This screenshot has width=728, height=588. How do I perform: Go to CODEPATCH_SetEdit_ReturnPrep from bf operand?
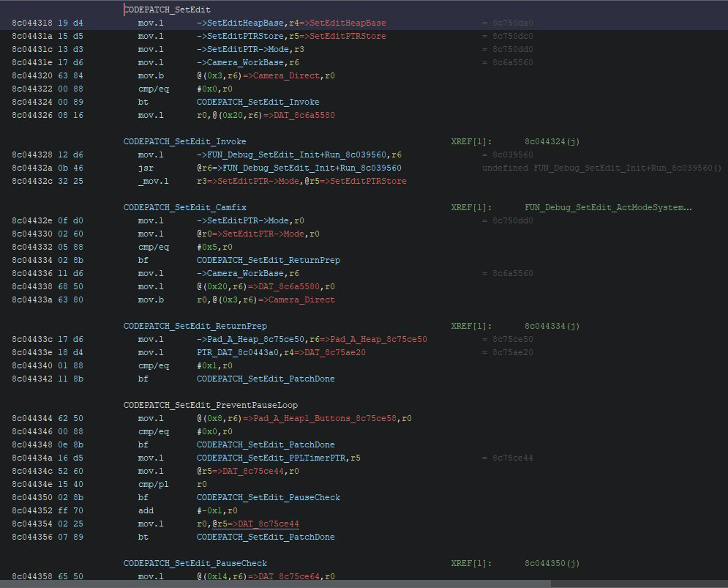tap(268, 260)
